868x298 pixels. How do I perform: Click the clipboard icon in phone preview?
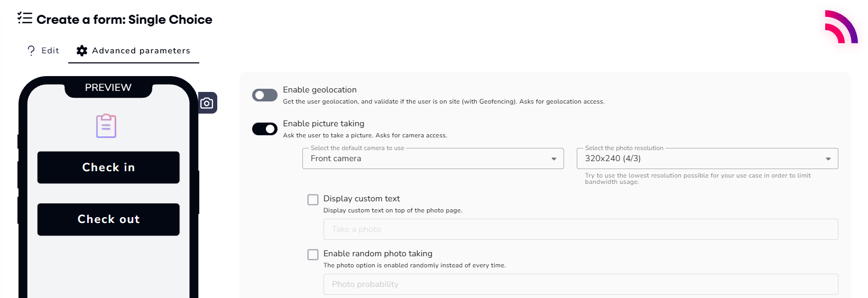point(106,126)
